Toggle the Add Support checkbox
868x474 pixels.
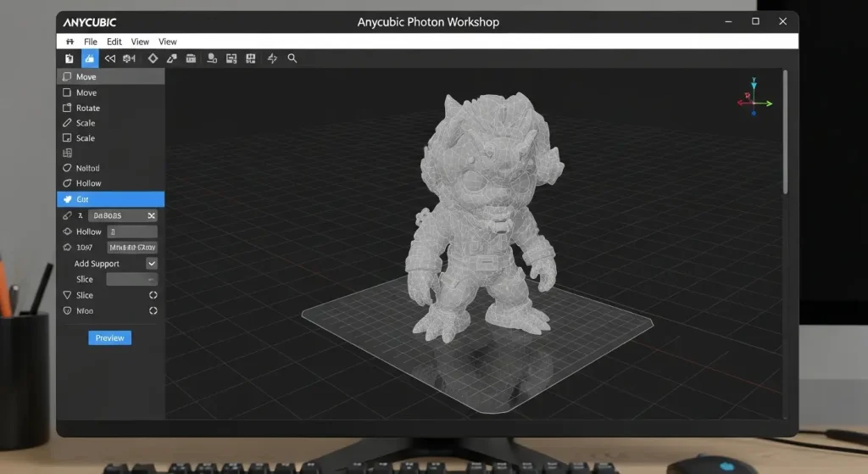pyautogui.click(x=152, y=264)
